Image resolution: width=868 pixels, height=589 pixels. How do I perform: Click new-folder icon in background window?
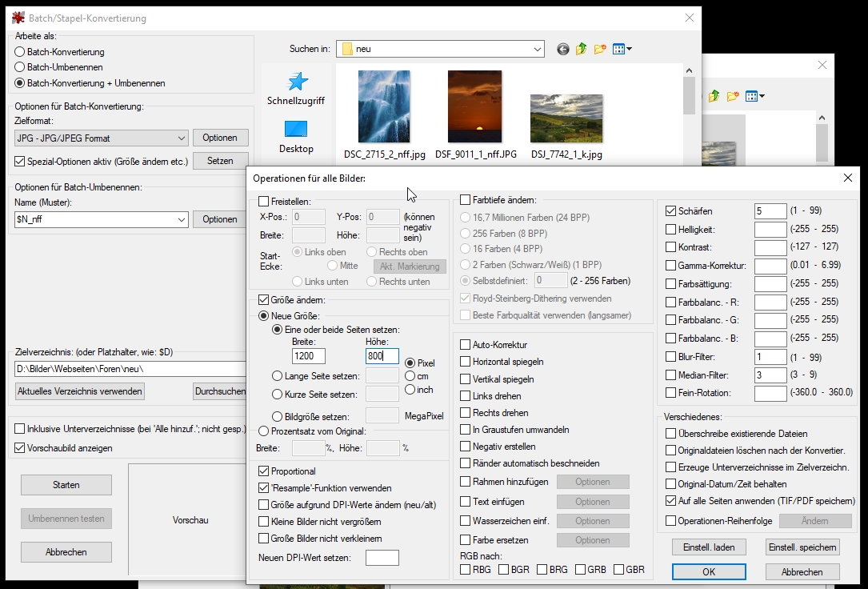pyautogui.click(x=732, y=96)
